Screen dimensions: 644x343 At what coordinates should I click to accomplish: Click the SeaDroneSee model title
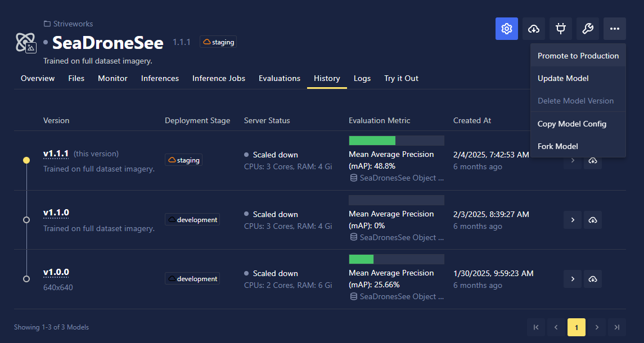[x=108, y=43]
